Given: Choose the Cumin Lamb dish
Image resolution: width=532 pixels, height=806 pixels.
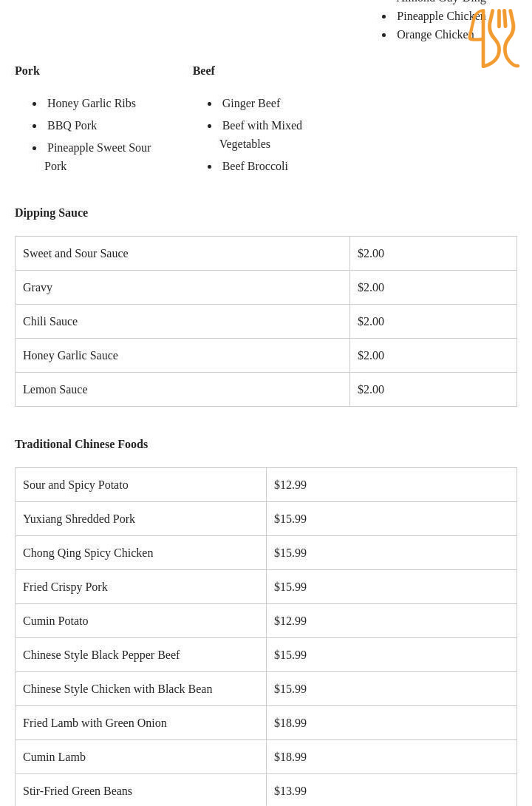Looking at the screenshot, I should tap(54, 757).
